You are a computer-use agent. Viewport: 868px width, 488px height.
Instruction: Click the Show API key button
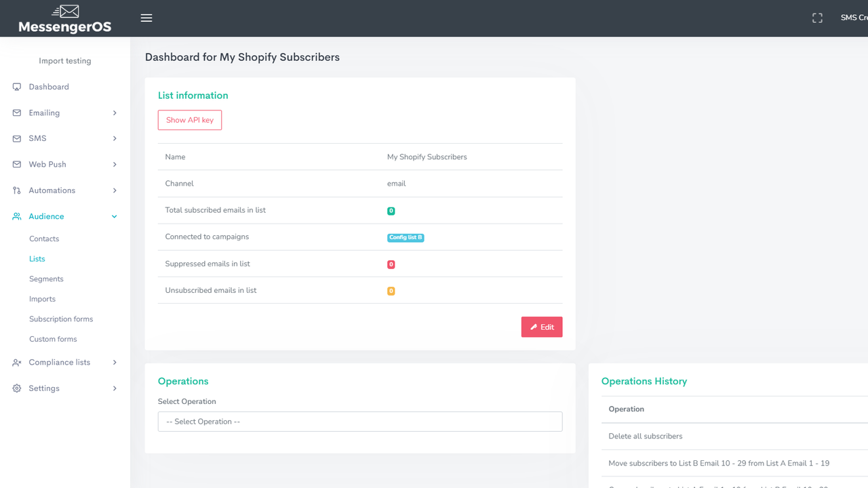pos(190,120)
